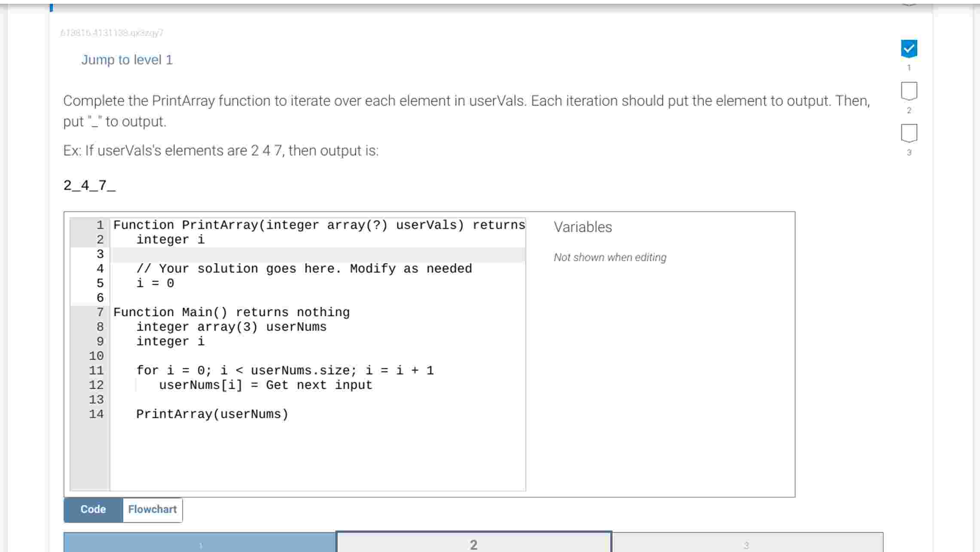Viewport: 980px width, 552px height.
Task: Switch to the Code tab
Action: (93, 509)
